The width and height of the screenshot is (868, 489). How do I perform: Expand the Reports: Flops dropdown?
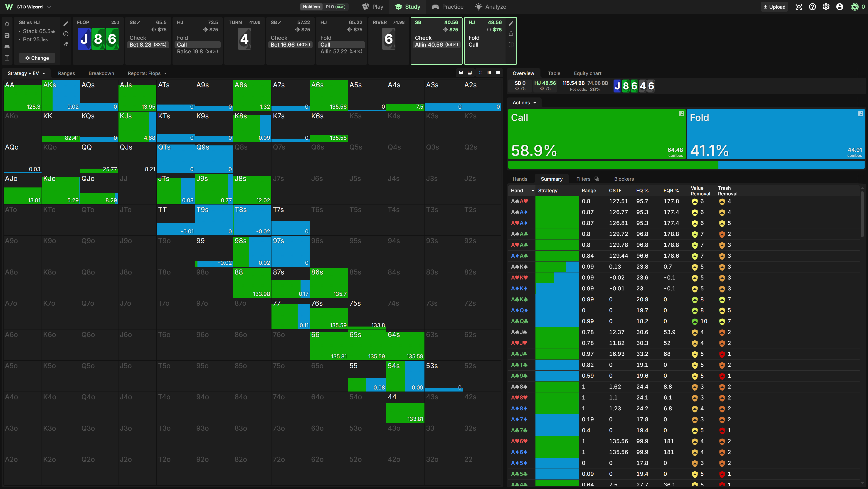point(147,73)
